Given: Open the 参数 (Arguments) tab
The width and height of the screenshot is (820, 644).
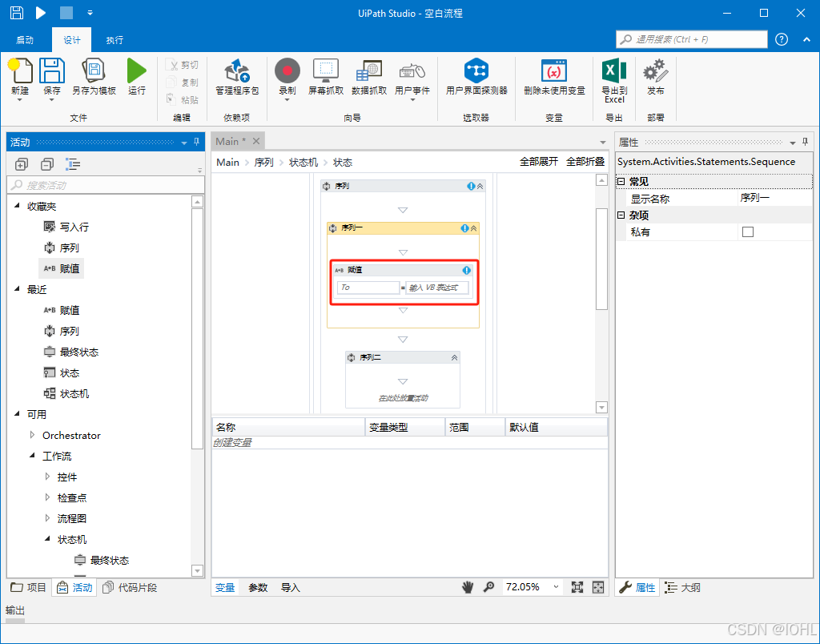Looking at the screenshot, I should 258,587.
